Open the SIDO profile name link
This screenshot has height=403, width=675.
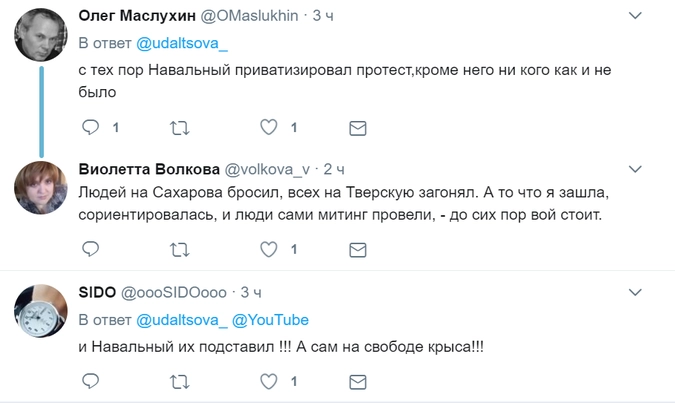coord(96,293)
